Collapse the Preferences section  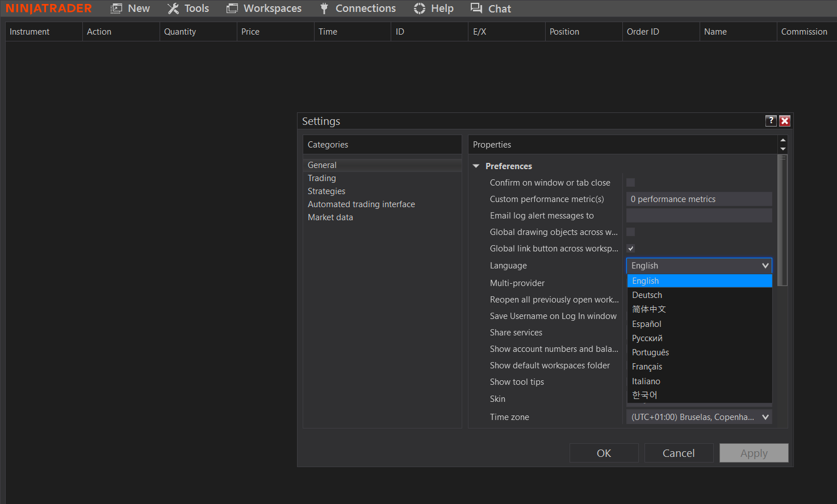pos(476,166)
